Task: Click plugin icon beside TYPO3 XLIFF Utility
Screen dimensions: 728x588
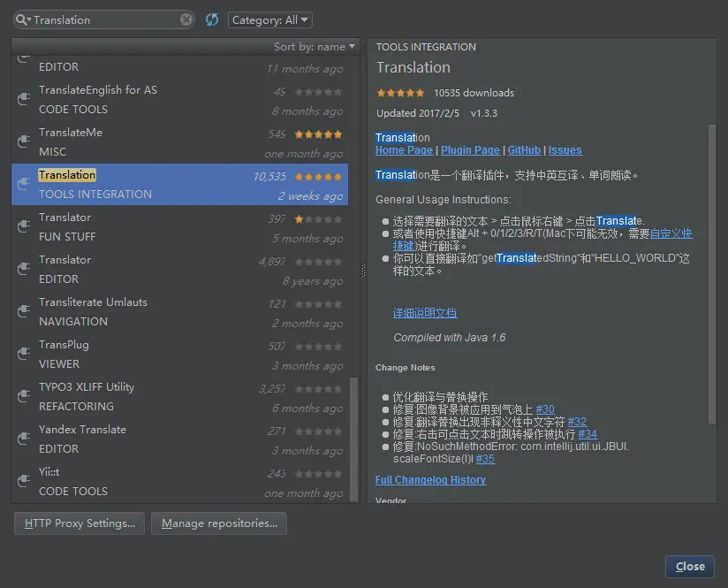Action: [23, 395]
